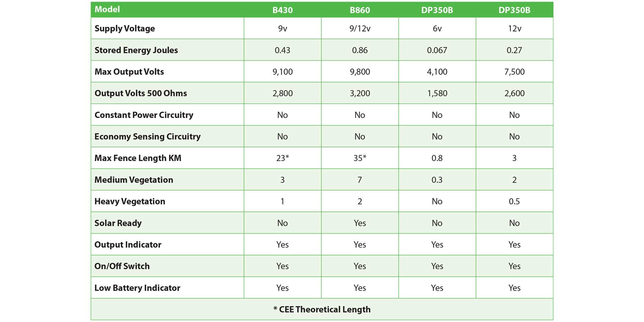Click the Heavy Vegetation row label
The image size is (644, 322).
(129, 201)
